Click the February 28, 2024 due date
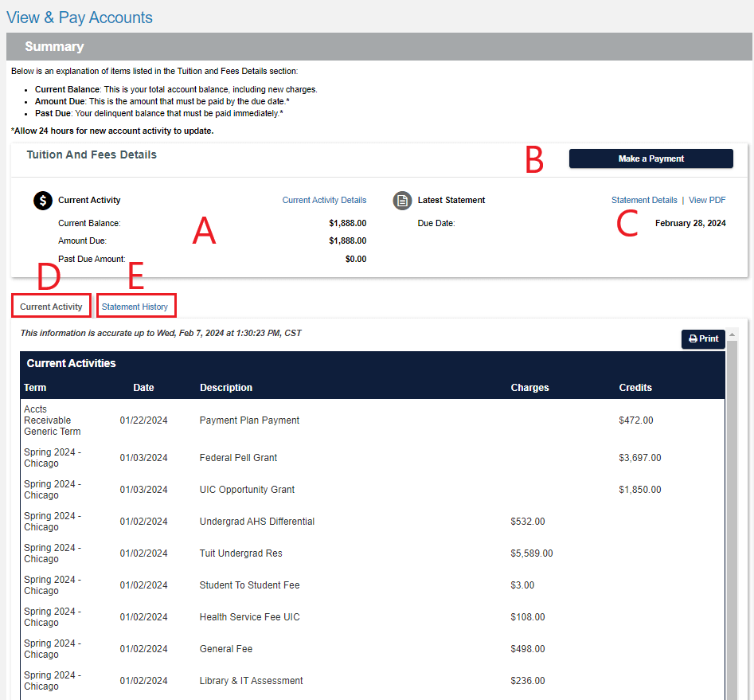This screenshot has width=754, height=700. point(690,223)
